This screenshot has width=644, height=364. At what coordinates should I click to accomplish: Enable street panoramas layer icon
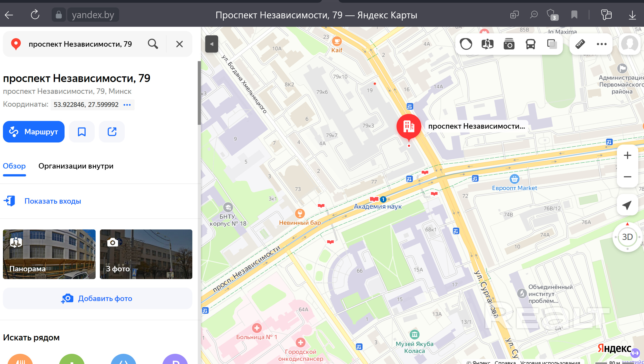[487, 44]
